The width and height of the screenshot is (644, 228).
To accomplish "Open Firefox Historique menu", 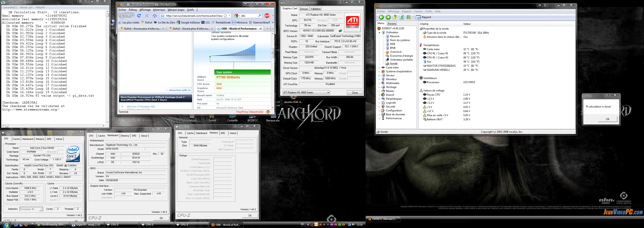I will click(159, 10).
